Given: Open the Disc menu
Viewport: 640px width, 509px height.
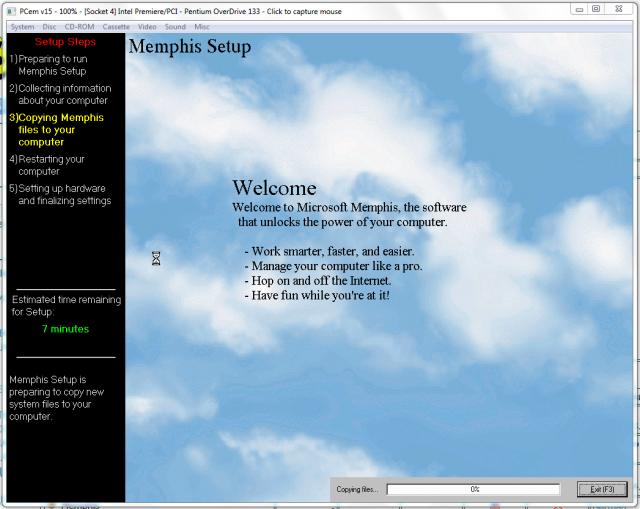Looking at the screenshot, I should (49, 27).
